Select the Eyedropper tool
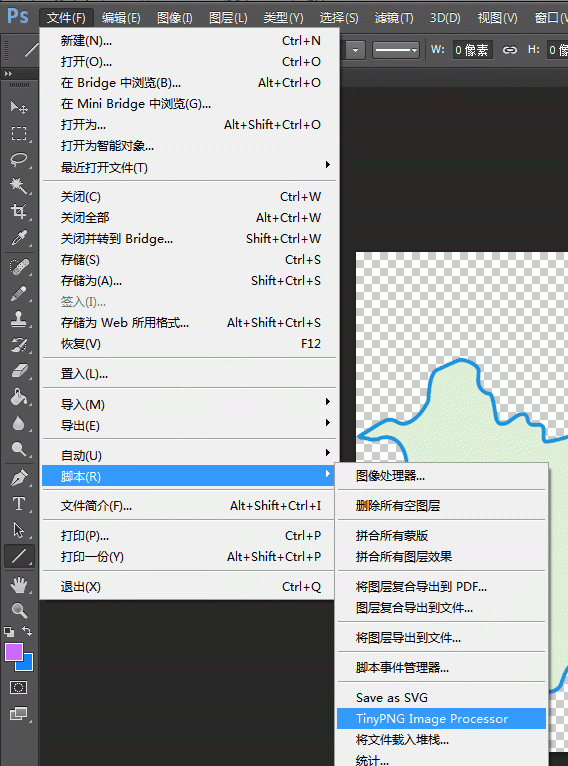568x766 pixels. coord(19,238)
